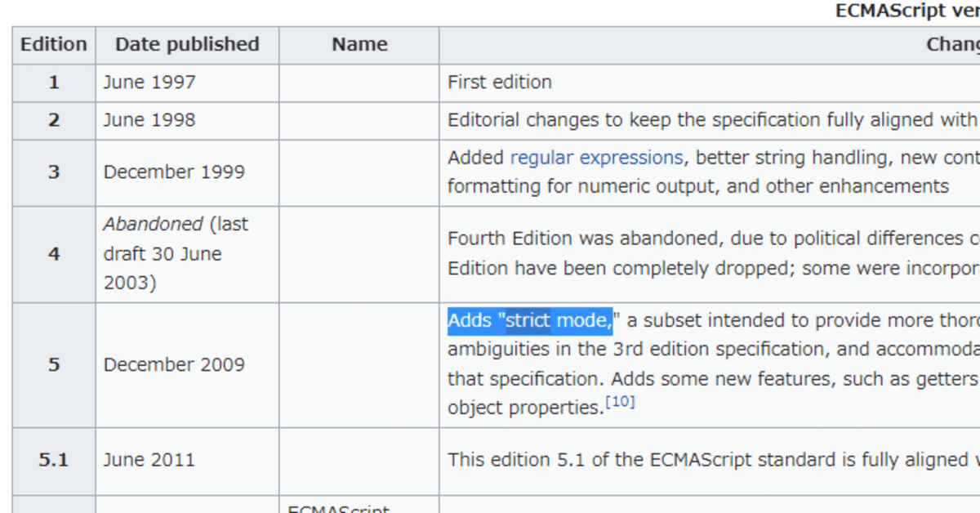The image size is (980, 513).
Task: Click the Changes column header
Action: pos(953,45)
